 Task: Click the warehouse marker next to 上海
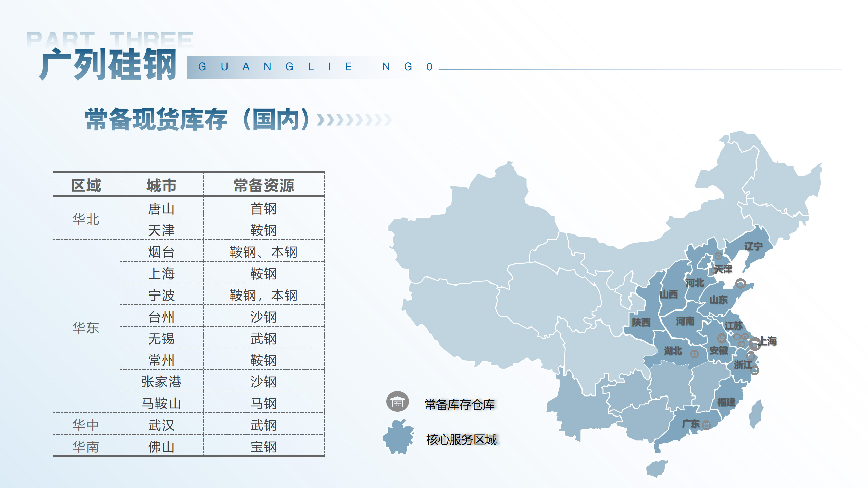[x=755, y=344]
